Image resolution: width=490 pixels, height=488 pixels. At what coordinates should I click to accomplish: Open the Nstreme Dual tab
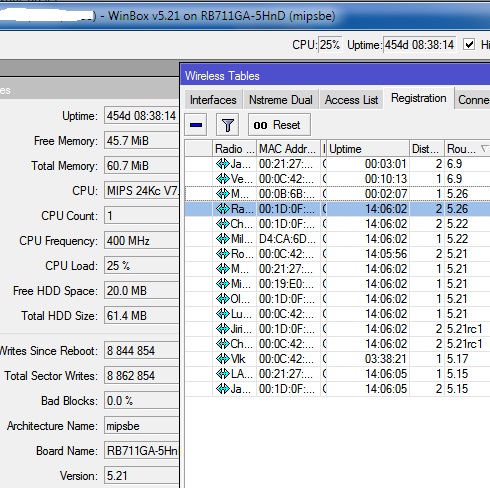[281, 99]
